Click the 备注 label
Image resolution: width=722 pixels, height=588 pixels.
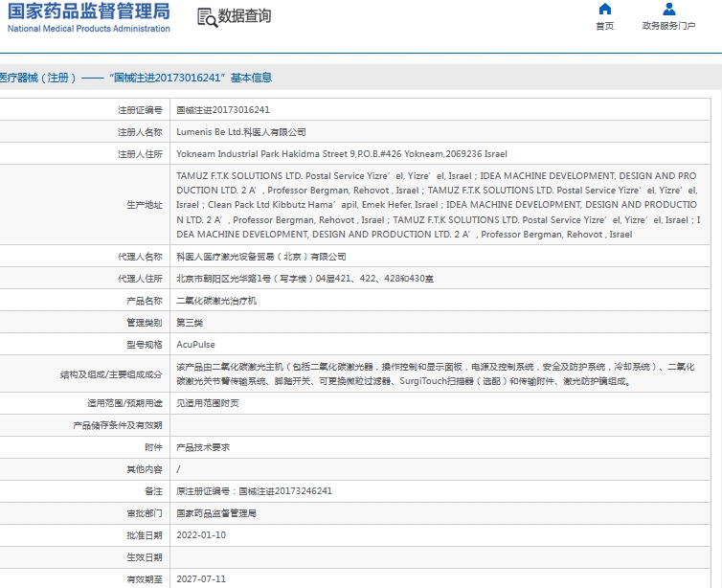point(153,491)
